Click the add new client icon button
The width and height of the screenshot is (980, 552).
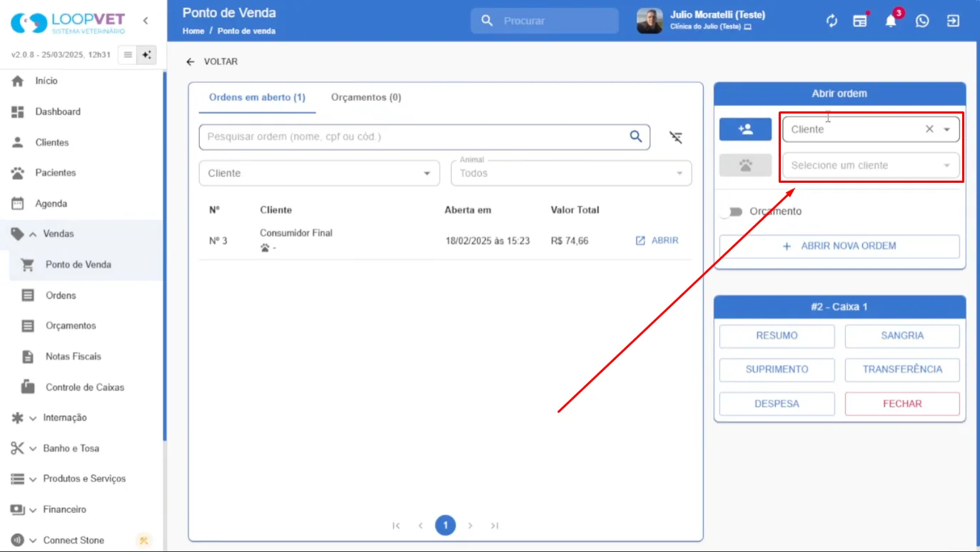tap(745, 129)
